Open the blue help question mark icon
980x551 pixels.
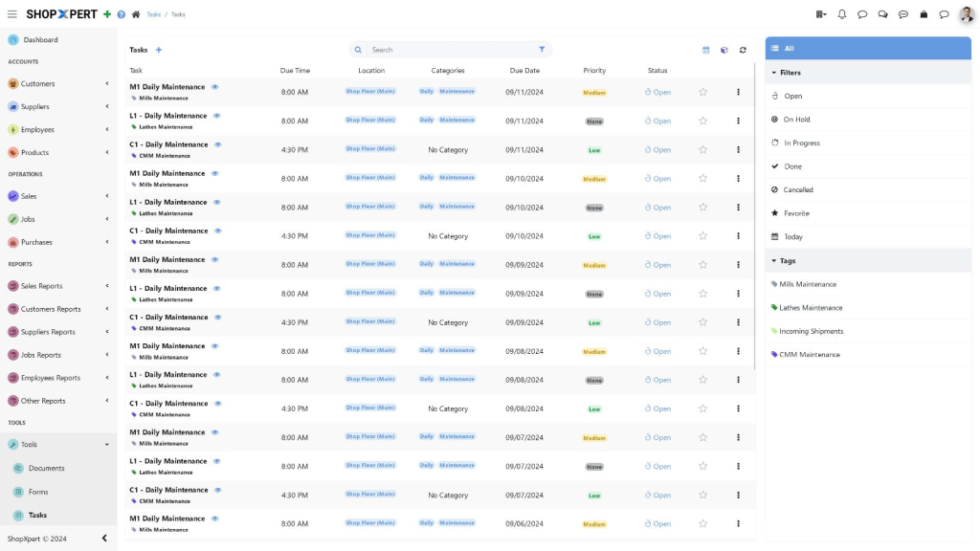click(122, 14)
